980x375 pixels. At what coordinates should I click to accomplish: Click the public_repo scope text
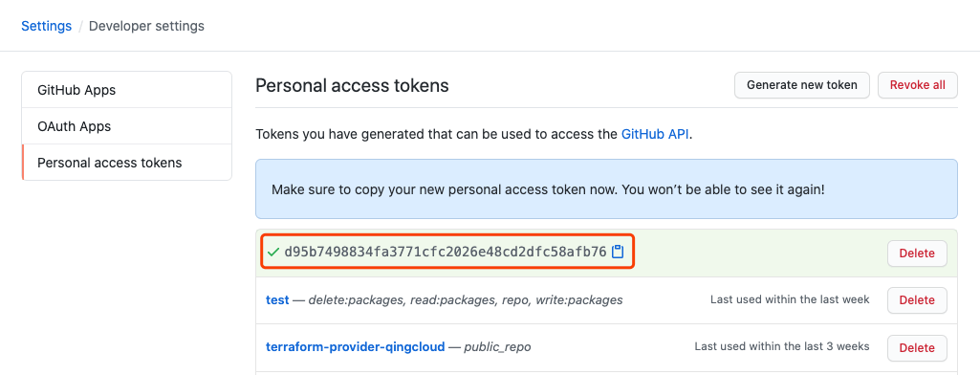click(x=497, y=347)
